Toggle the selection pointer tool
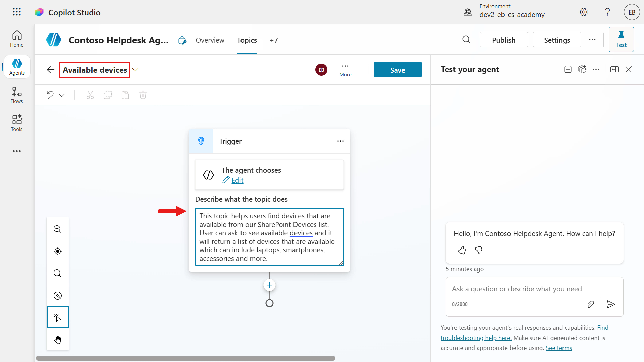The height and width of the screenshot is (362, 644). pos(57,317)
